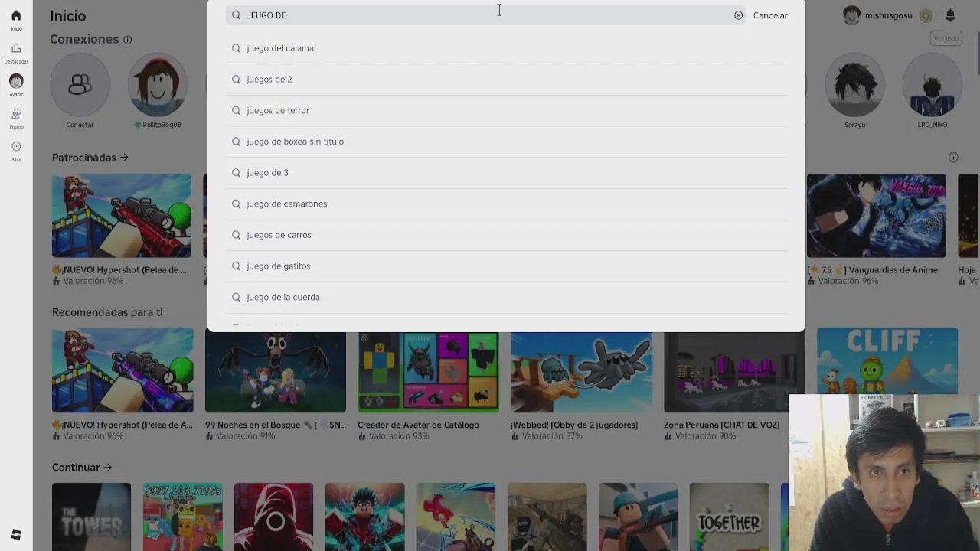Screen dimensions: 980x551
Task: Open Creador de Avatar de Catálogo thumbnail
Action: [429, 373]
